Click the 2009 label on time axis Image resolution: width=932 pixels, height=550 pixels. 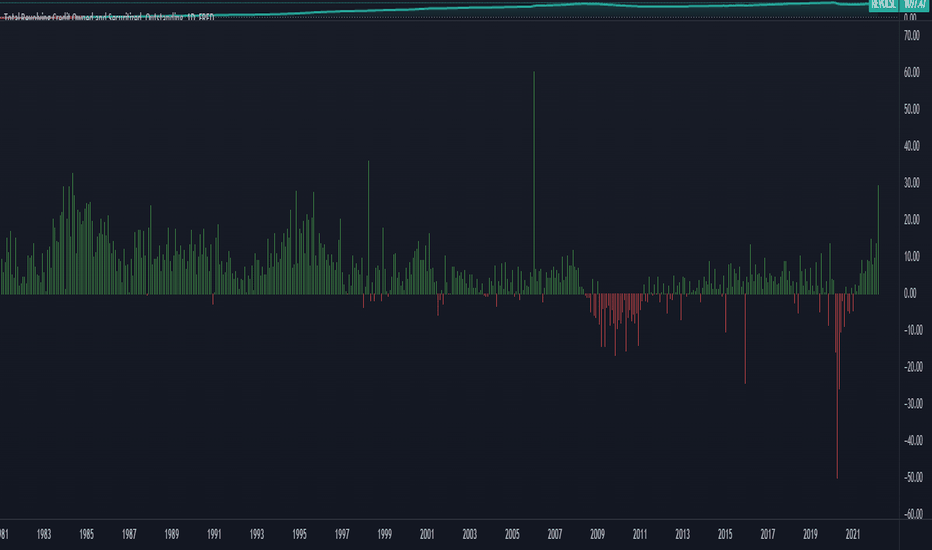coord(597,534)
